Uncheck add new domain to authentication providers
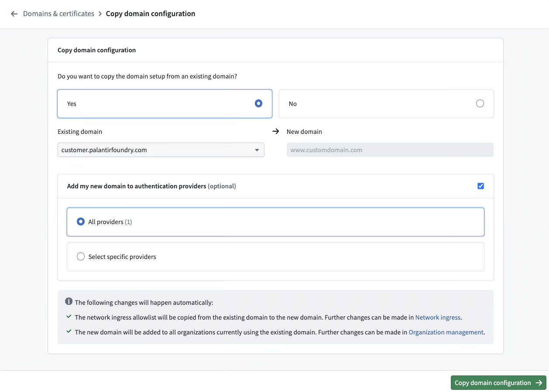Screen dimensions: 549x392 click(x=480, y=186)
